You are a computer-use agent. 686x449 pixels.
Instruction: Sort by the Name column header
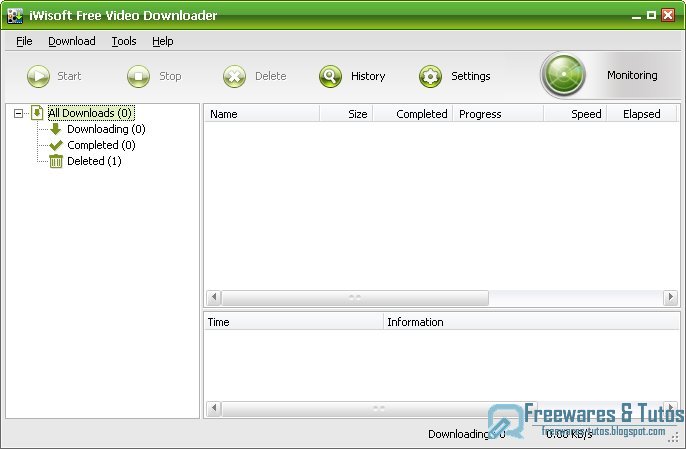point(262,114)
